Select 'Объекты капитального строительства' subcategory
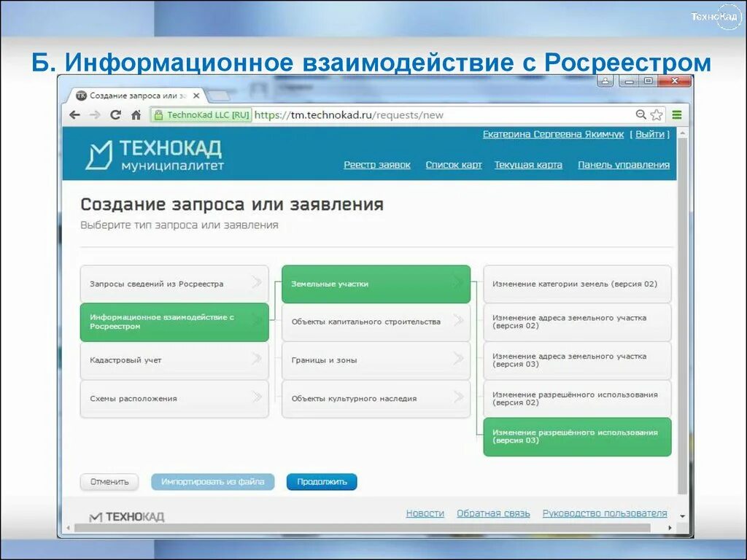The height and width of the screenshot is (560, 747). 376,322
